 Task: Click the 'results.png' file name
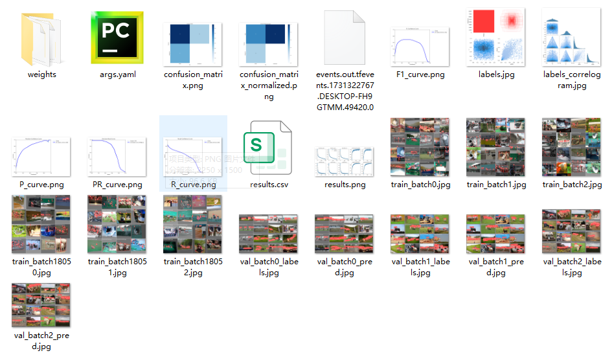[x=345, y=185]
